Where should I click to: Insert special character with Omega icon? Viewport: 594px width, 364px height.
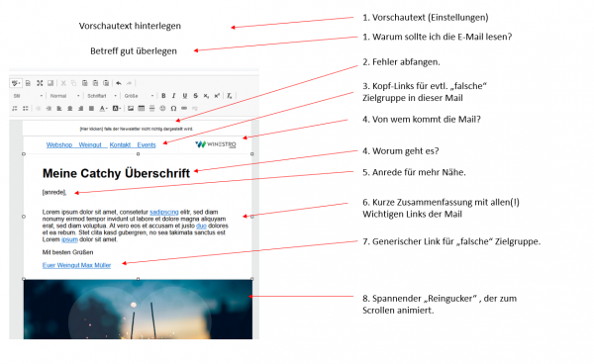173,108
